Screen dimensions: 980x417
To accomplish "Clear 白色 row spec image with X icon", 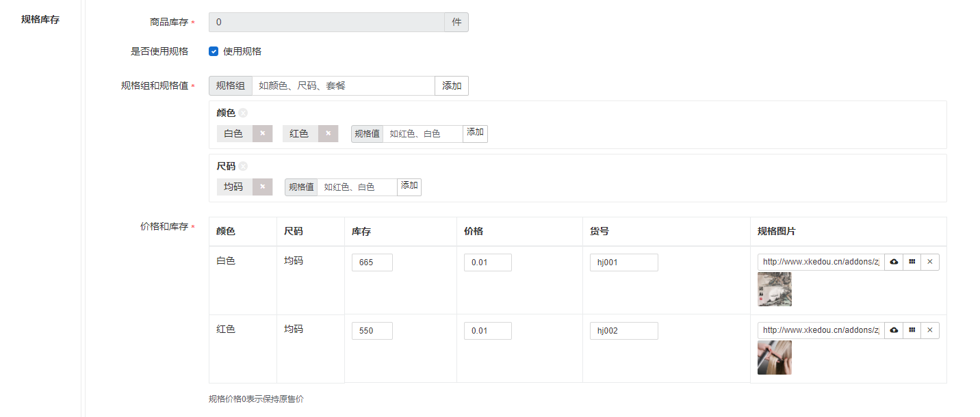I will (x=929, y=262).
